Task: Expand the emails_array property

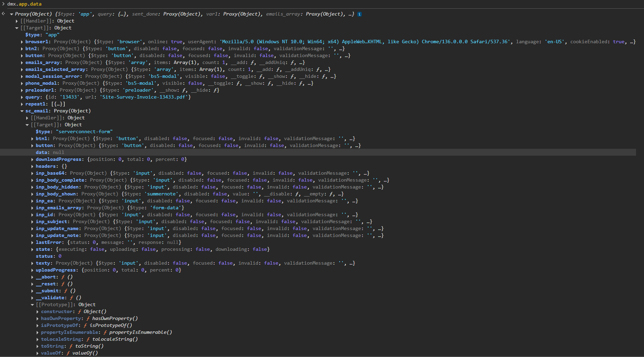Action: coord(22,63)
